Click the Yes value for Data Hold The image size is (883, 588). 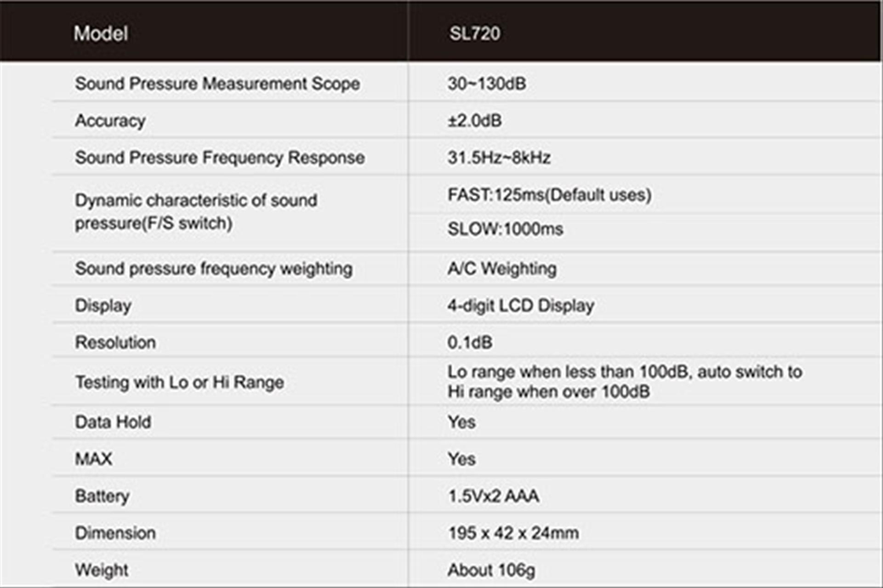pyautogui.click(x=461, y=422)
